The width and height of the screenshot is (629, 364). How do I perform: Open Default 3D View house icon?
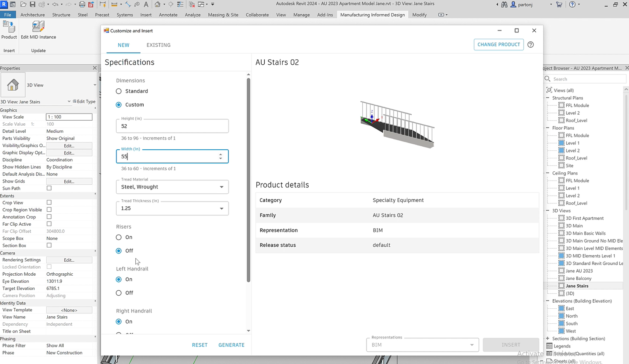158,5
